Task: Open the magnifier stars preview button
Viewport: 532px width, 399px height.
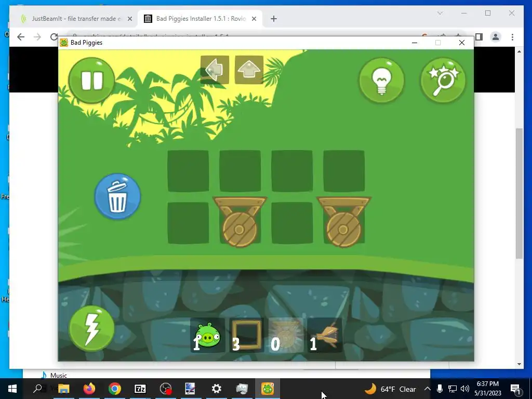Action: (443, 81)
